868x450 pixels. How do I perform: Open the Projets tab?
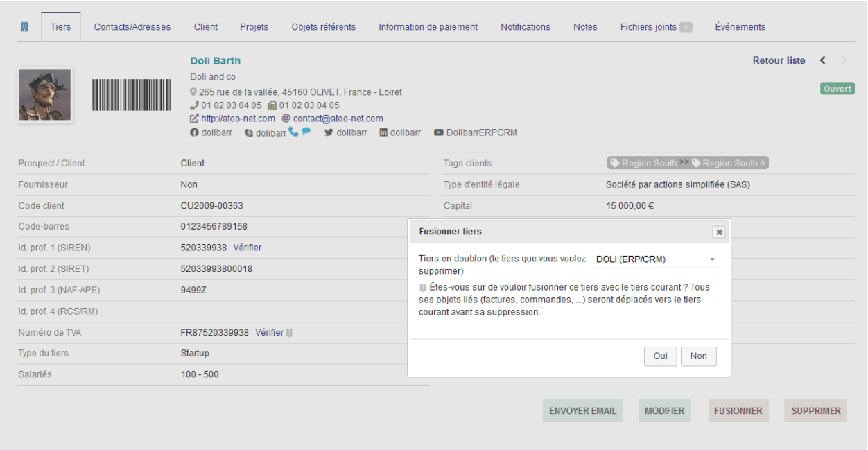tap(254, 27)
